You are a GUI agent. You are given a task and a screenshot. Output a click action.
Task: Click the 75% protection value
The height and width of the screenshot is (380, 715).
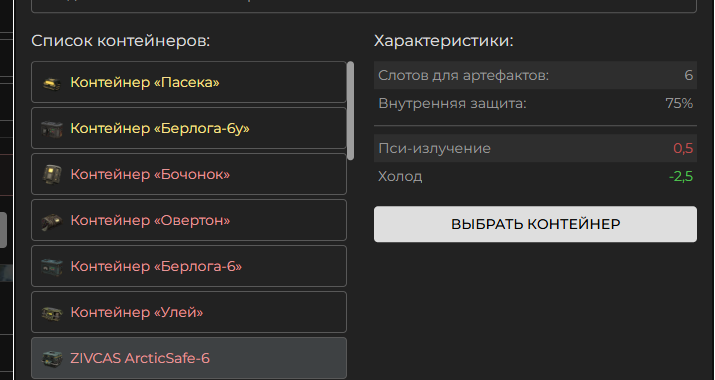(x=679, y=103)
